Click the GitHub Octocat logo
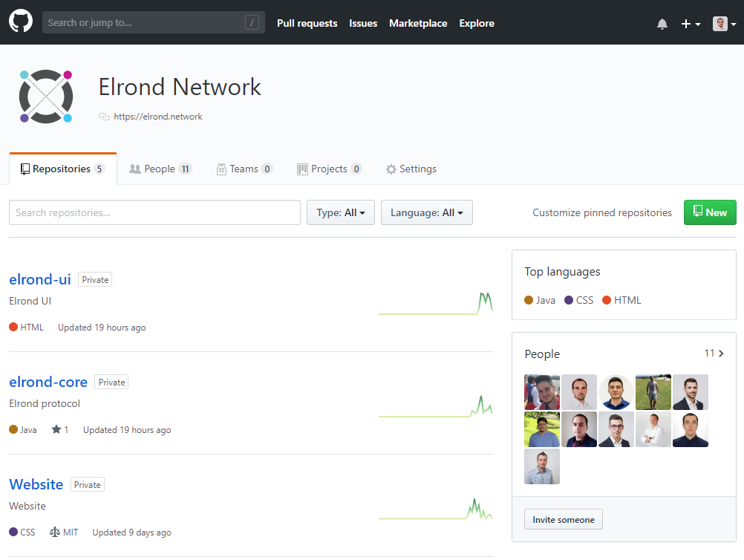744x560 pixels. coord(21,22)
